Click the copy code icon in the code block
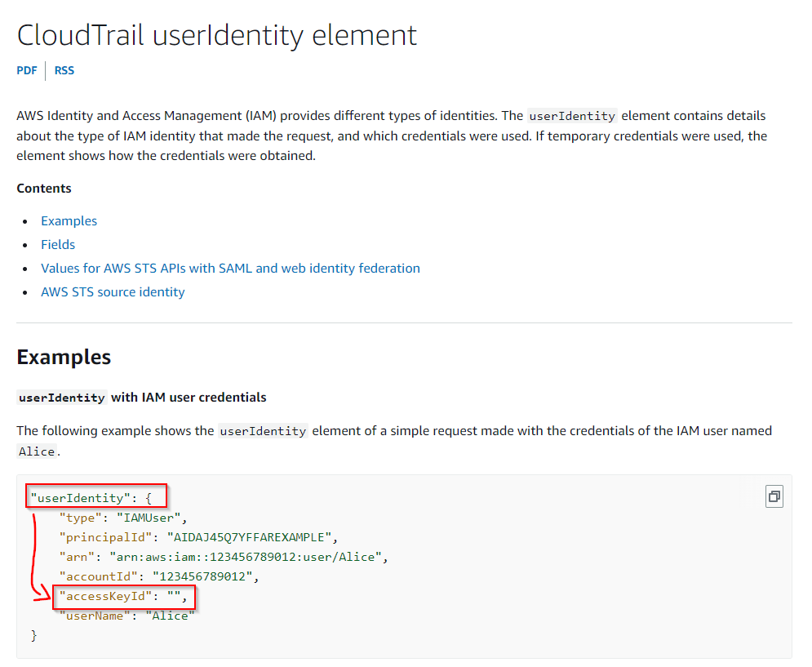812x667 pixels. 774,496
